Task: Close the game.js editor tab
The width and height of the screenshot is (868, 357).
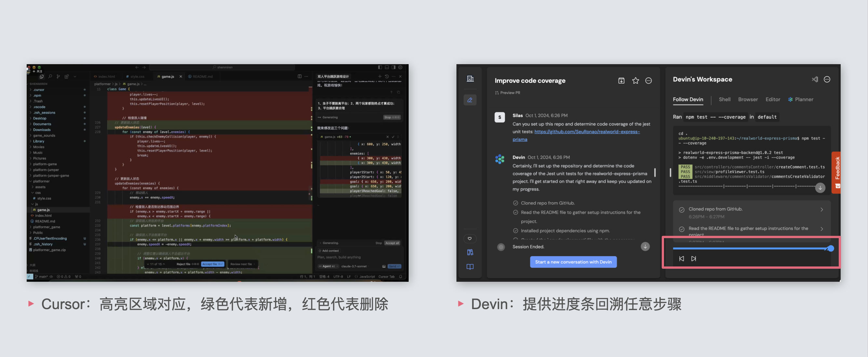Action: [x=181, y=77]
